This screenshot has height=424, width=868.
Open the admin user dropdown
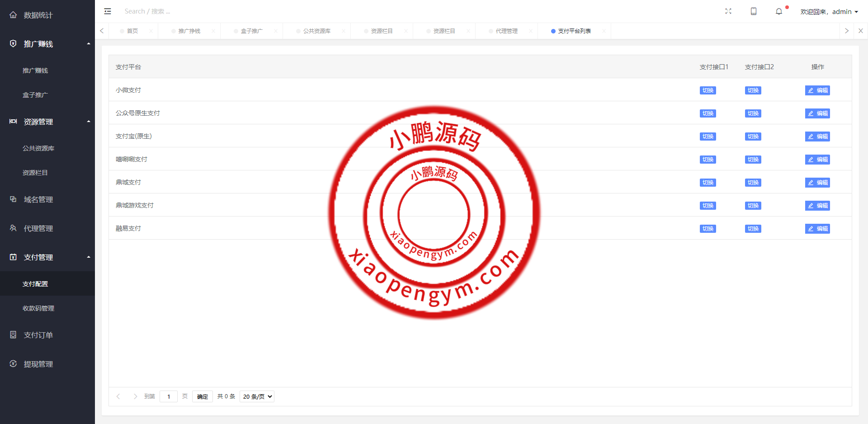(x=829, y=12)
